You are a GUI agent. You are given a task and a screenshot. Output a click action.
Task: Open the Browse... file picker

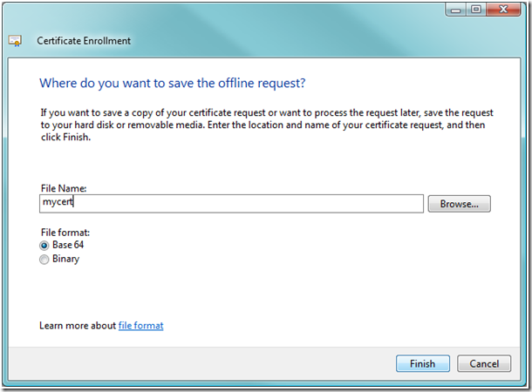459,204
